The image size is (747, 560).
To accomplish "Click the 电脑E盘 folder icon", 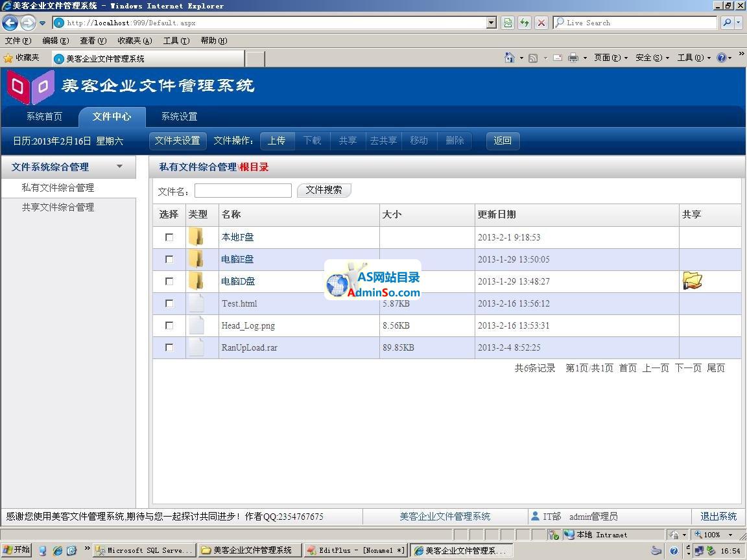I will click(x=196, y=259).
